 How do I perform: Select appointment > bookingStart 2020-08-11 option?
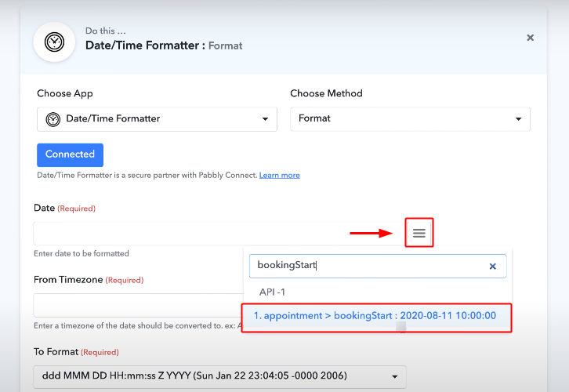coord(377,316)
